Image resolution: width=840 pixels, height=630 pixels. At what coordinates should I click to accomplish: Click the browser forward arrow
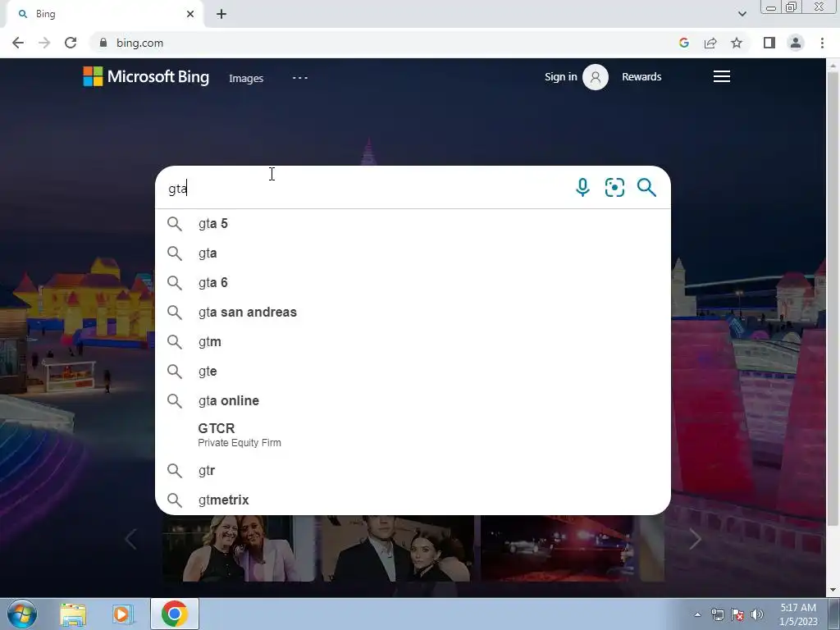coord(44,43)
